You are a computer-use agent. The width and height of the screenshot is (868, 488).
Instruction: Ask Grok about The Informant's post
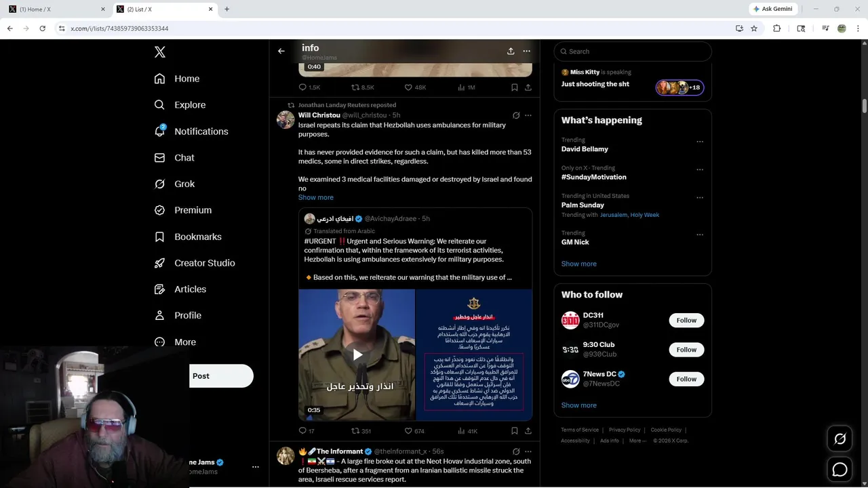516,451
